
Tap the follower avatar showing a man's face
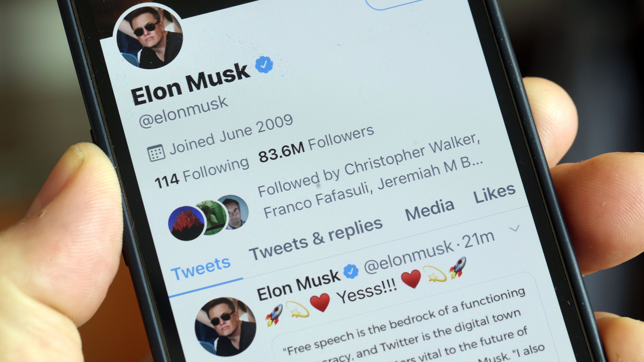tap(233, 212)
